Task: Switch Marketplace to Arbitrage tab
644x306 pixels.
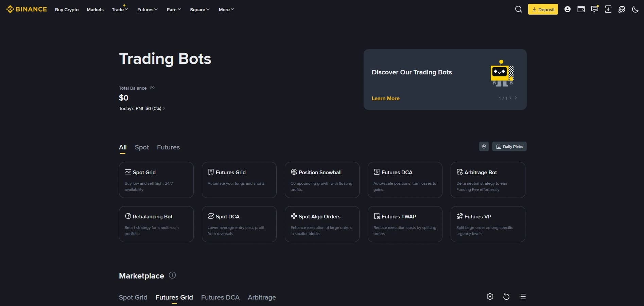Action: (262, 297)
